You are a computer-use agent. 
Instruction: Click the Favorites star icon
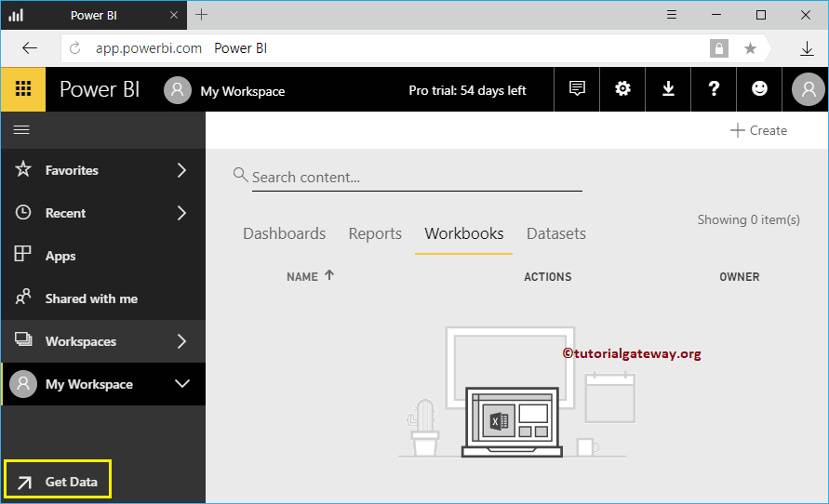[22, 169]
